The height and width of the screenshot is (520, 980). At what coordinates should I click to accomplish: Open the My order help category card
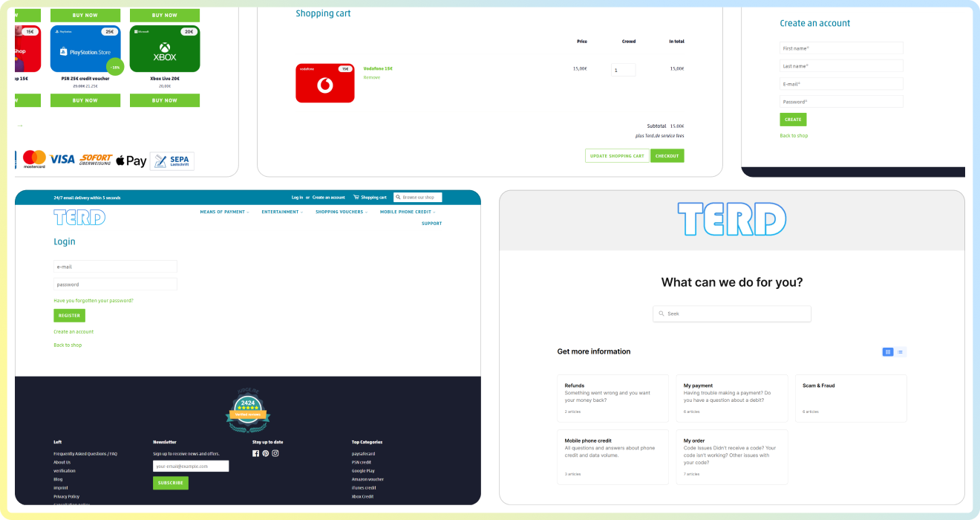732,457
